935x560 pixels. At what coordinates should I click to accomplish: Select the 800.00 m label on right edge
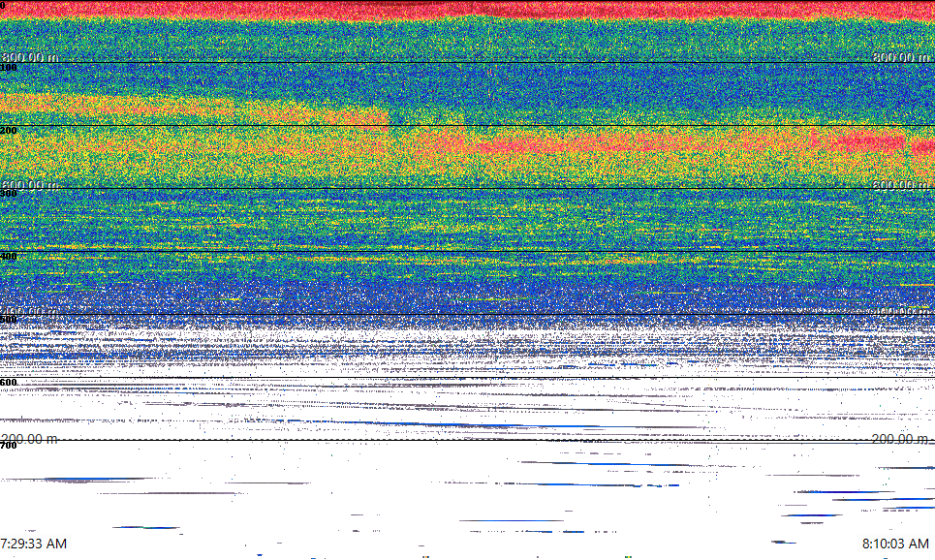pyautogui.click(x=901, y=57)
